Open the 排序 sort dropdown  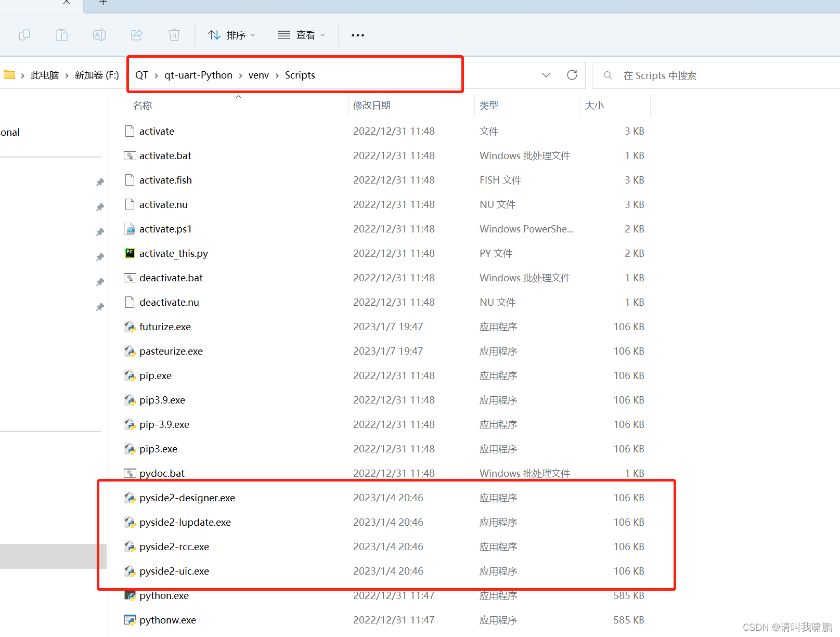tap(232, 35)
